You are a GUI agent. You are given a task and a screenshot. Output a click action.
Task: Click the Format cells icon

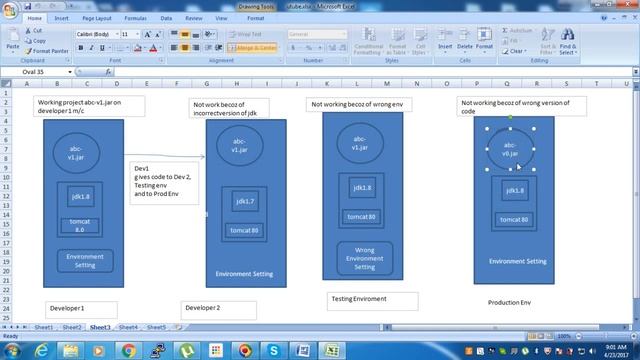click(484, 34)
